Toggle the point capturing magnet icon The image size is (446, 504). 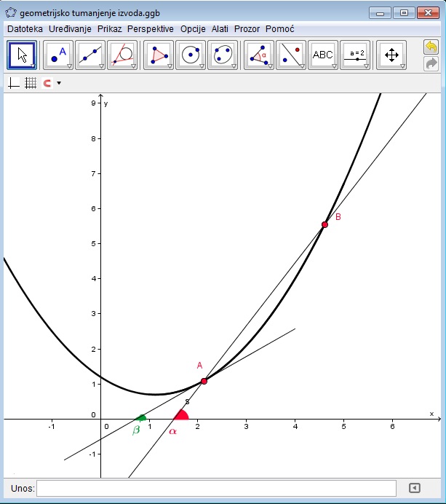(x=47, y=83)
